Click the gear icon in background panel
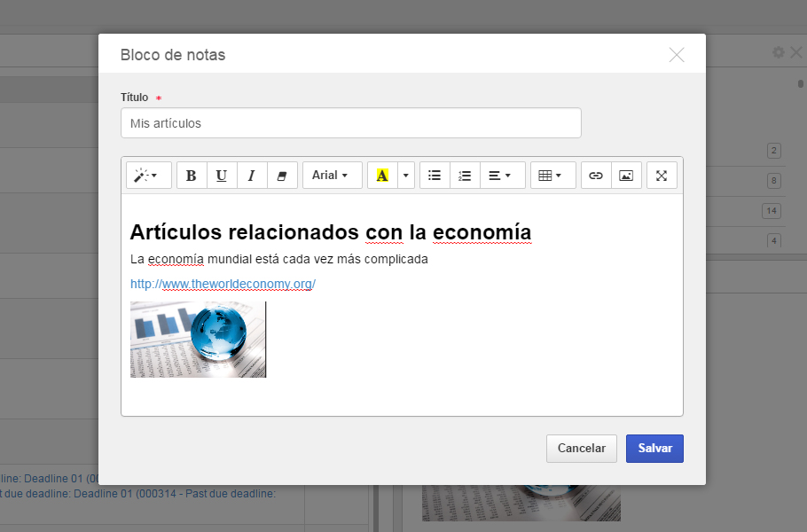The height and width of the screenshot is (532, 807). pyautogui.click(x=779, y=52)
